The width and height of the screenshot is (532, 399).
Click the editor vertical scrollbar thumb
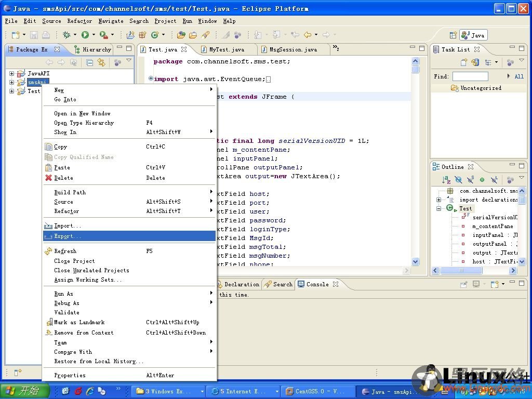pos(415,70)
